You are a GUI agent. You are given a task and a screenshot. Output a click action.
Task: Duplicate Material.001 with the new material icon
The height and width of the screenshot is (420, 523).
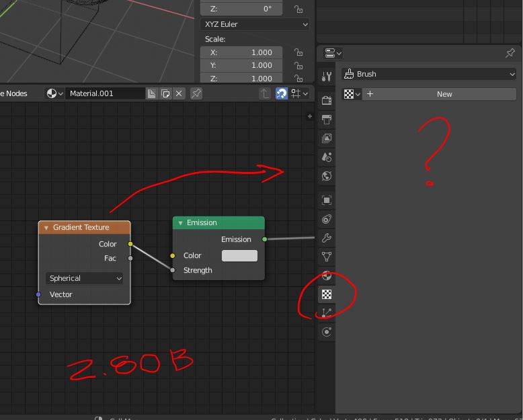tap(165, 93)
